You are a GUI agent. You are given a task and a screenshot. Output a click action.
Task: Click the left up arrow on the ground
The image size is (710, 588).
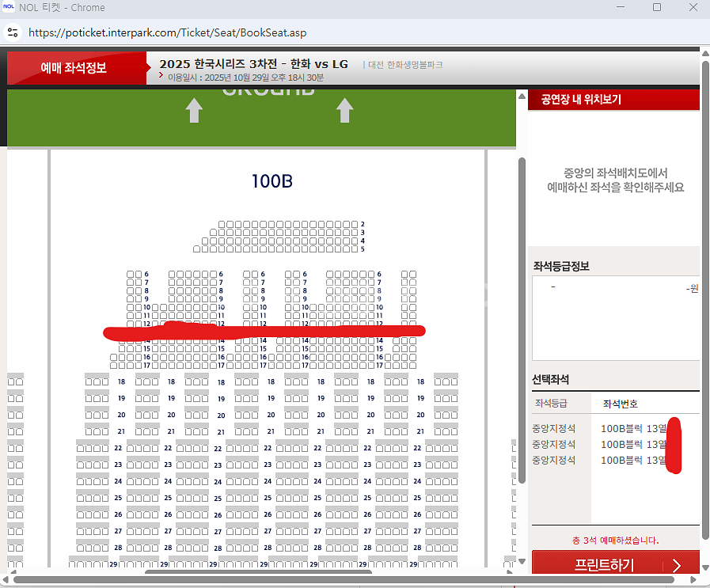click(194, 111)
